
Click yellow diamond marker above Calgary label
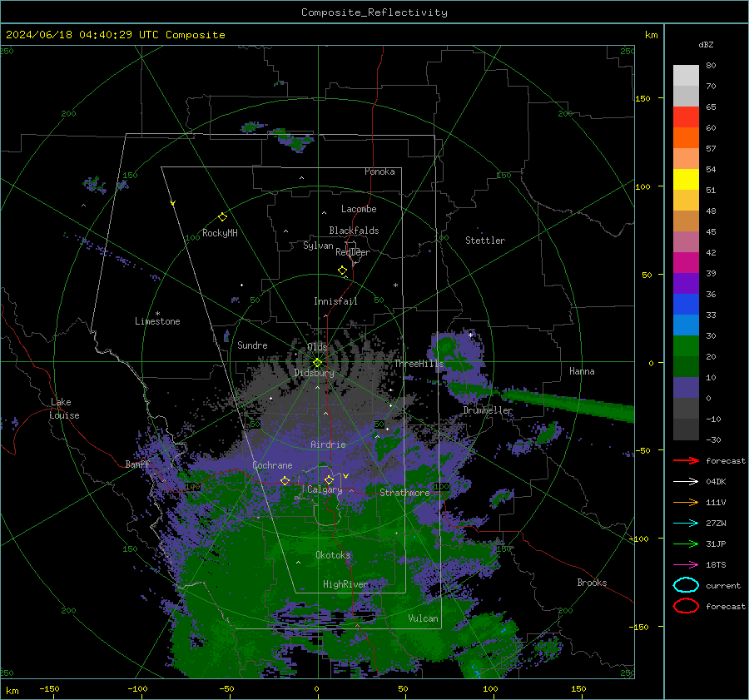tap(329, 479)
